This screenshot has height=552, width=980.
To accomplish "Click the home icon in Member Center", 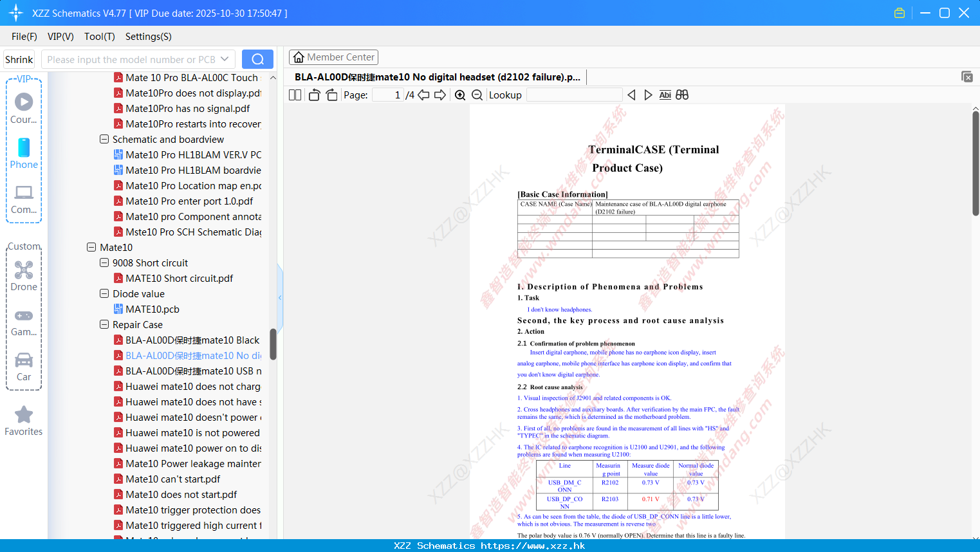I will click(x=299, y=57).
